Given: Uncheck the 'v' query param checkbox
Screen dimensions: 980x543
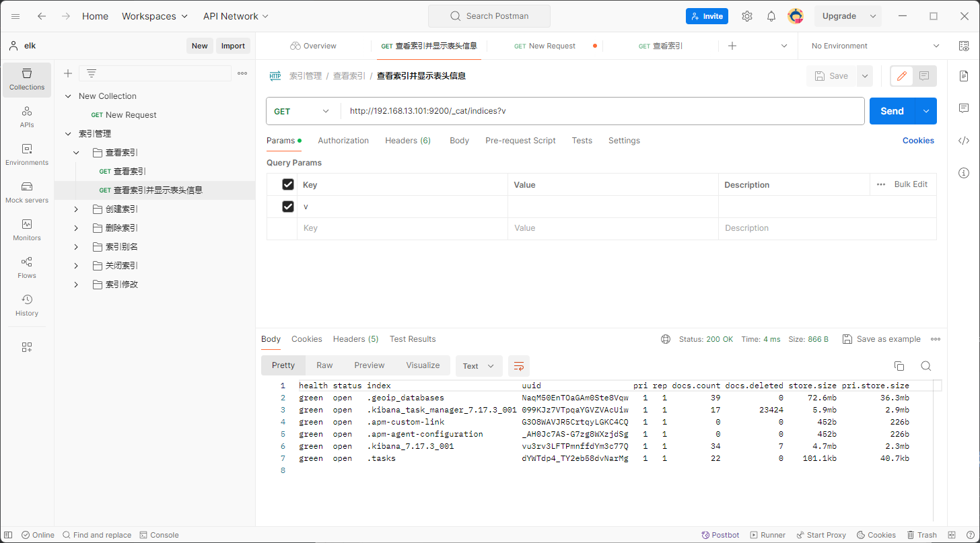Looking at the screenshot, I should tap(288, 207).
